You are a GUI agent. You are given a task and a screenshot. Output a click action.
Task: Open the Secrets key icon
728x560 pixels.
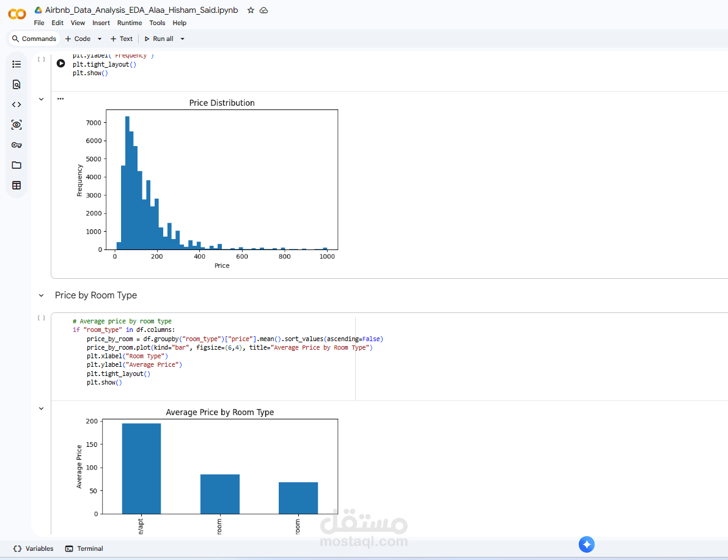(17, 145)
